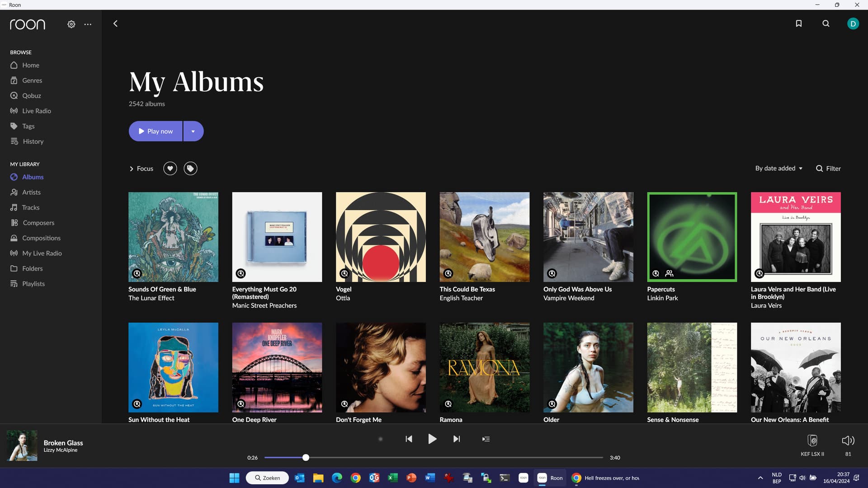Skip to previous track
The width and height of the screenshot is (868, 488).
click(409, 439)
